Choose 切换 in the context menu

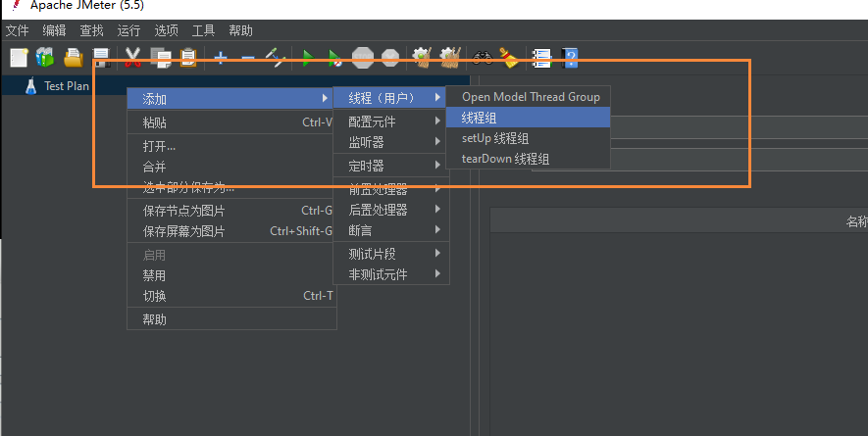(230, 296)
